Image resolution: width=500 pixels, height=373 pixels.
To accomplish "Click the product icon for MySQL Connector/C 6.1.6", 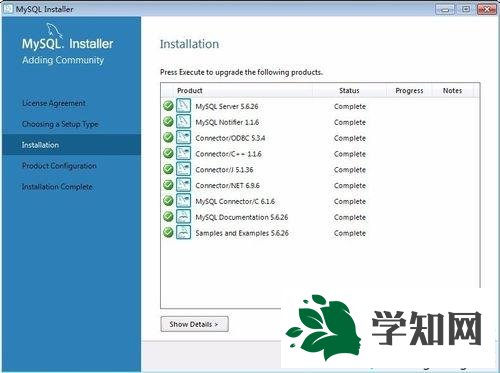I will tap(183, 201).
